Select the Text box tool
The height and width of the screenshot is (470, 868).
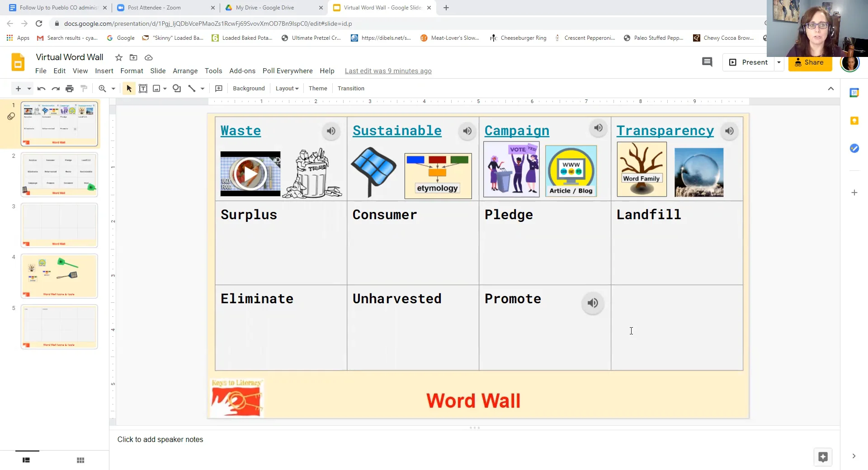click(143, 88)
